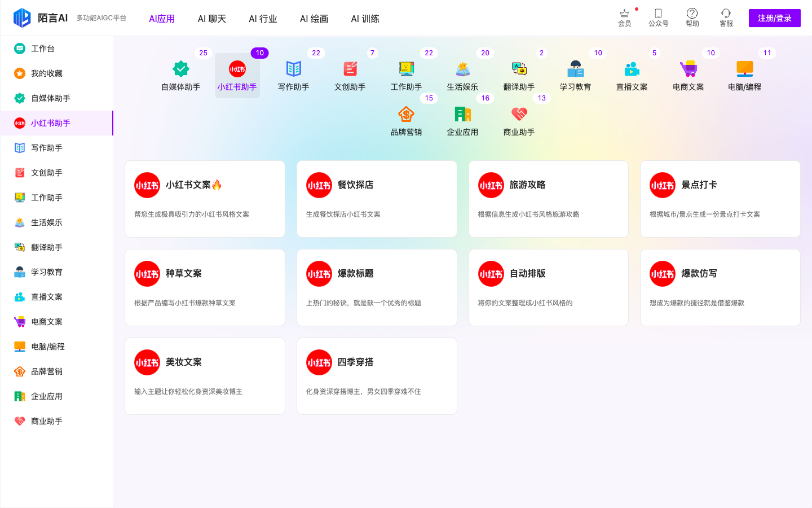This screenshot has width=812, height=508.
Task: Open the 自动排版 card title
Action: click(x=527, y=273)
